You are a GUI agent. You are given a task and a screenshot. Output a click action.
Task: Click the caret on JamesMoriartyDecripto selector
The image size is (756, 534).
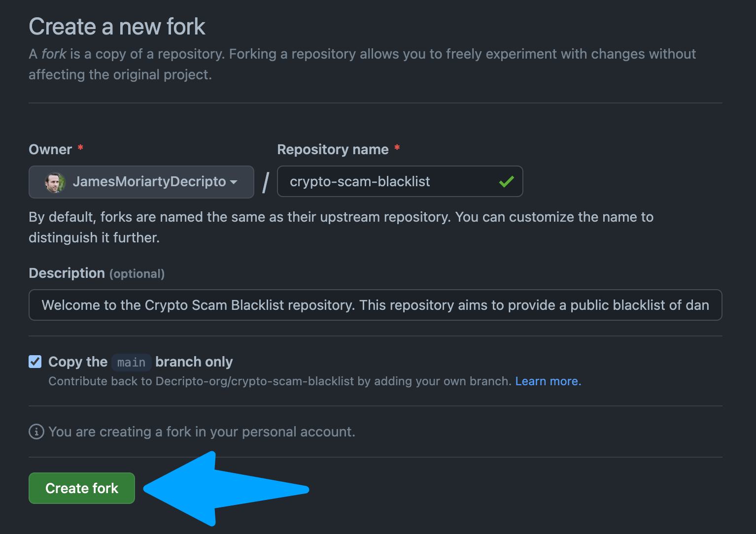coord(234,182)
